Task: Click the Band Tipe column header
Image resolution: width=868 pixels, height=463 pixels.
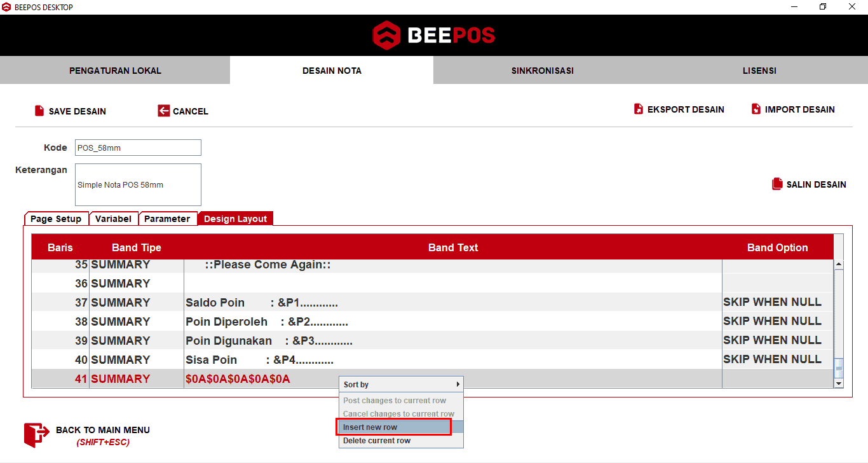Action: click(137, 247)
